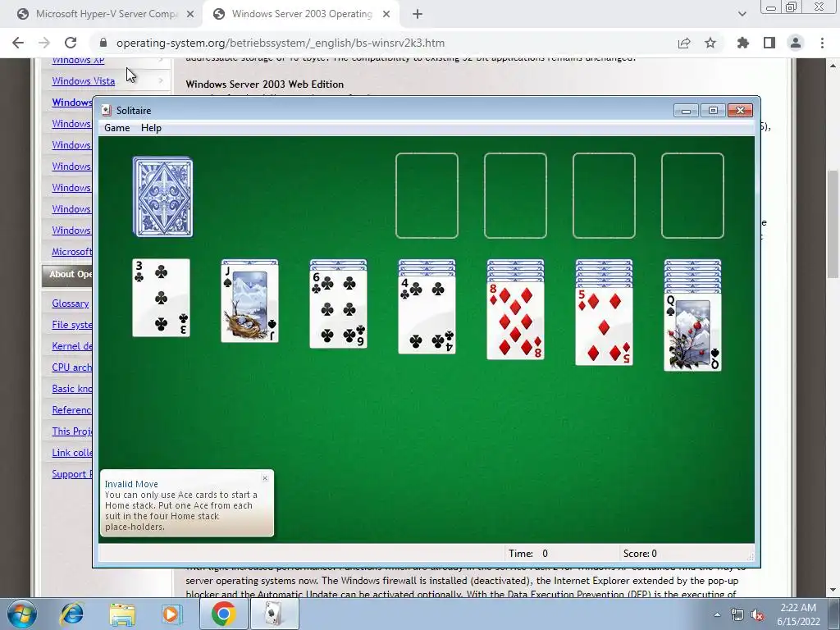Screen dimensions: 840x630
Task: Close the Microsoft Hyper-V Server tab
Action: point(190,15)
